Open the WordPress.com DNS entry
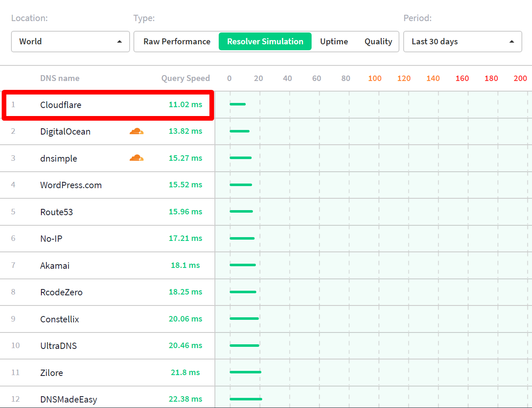 point(71,185)
